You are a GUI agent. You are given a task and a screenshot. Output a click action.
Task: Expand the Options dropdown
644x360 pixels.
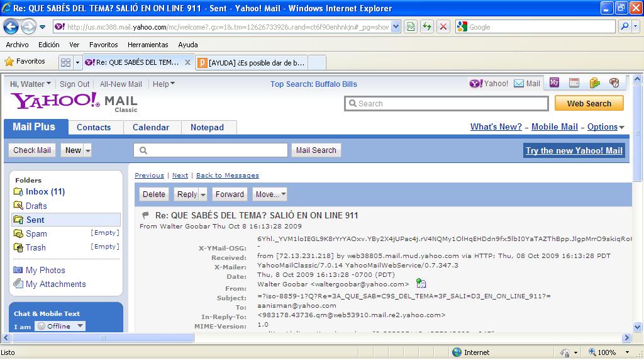pyautogui.click(x=606, y=127)
